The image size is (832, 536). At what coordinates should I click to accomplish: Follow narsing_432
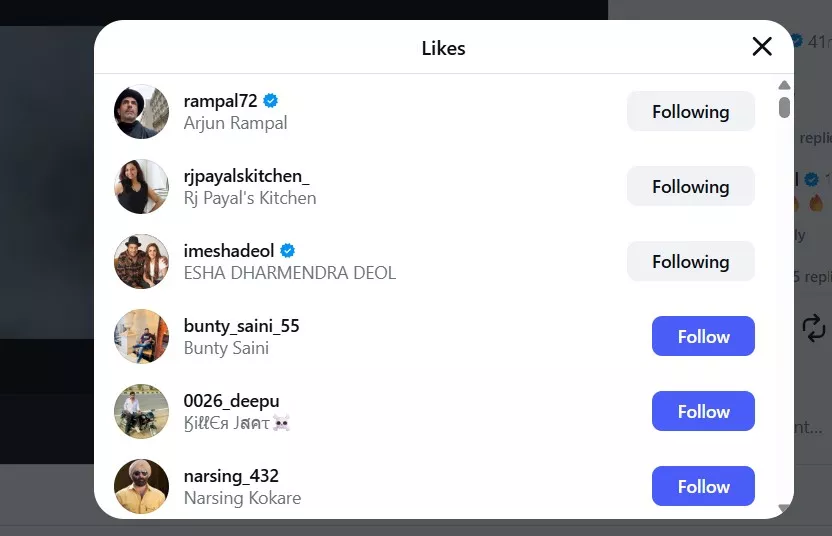[x=703, y=487]
